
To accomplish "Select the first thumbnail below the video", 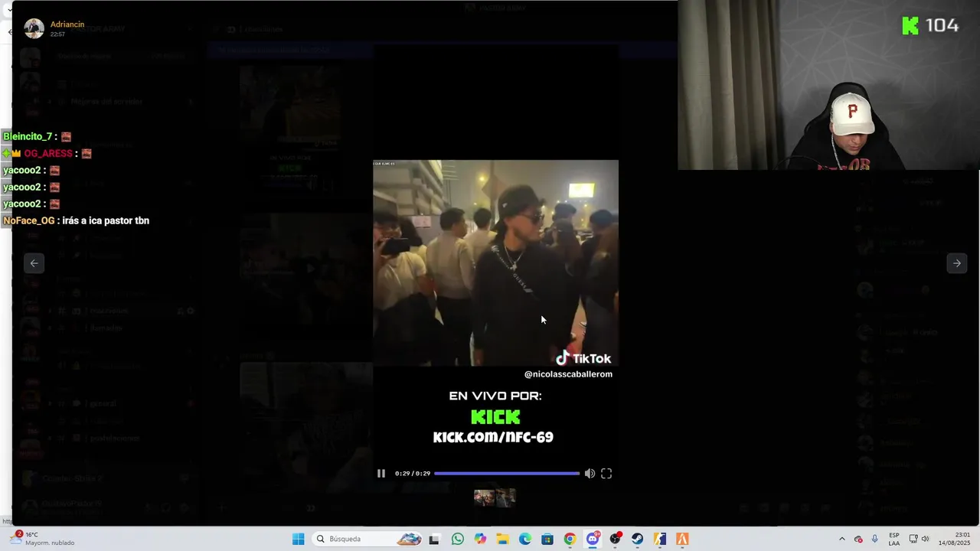I will click(x=484, y=498).
